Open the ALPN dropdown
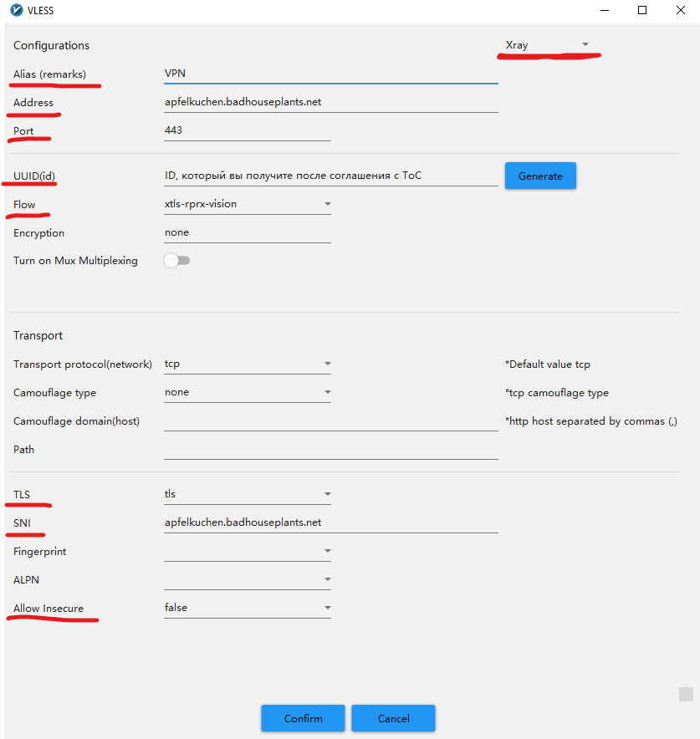The height and width of the screenshot is (739, 700). click(248, 580)
